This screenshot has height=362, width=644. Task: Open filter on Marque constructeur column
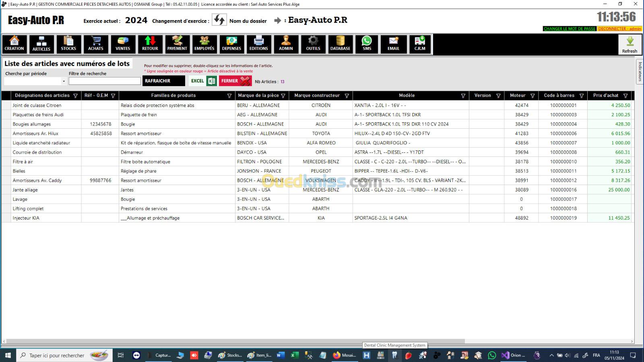pyautogui.click(x=347, y=96)
